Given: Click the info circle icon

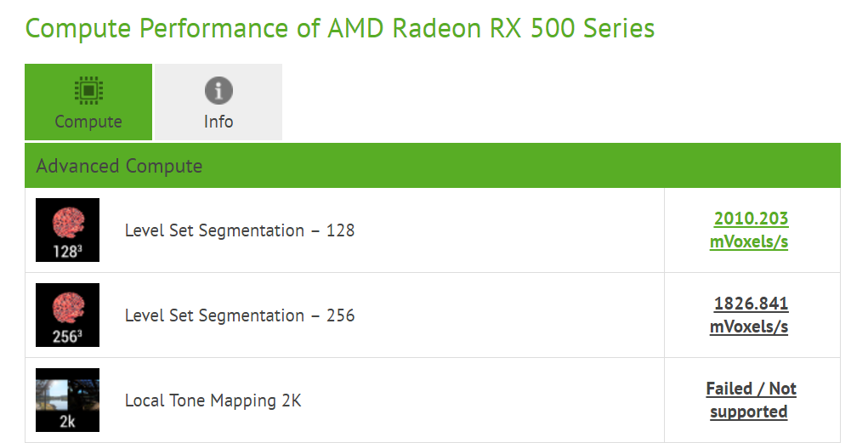Looking at the screenshot, I should click(x=218, y=90).
